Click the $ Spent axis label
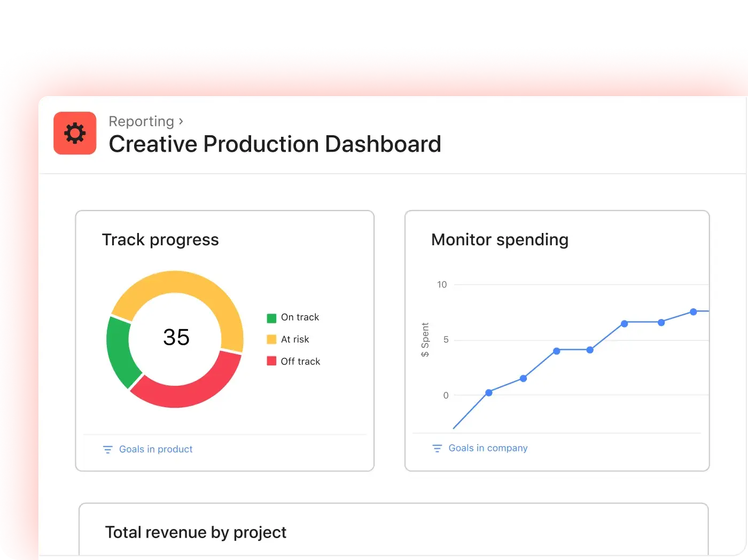The height and width of the screenshot is (560, 748). (425, 340)
